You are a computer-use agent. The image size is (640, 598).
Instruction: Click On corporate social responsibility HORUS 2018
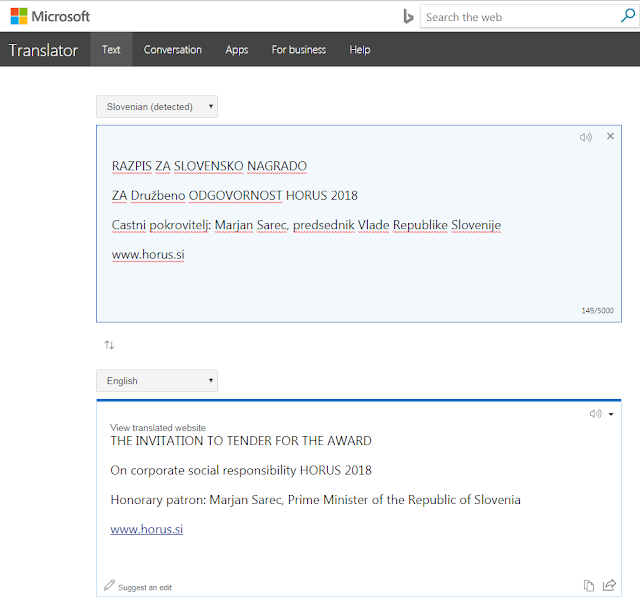(x=241, y=470)
